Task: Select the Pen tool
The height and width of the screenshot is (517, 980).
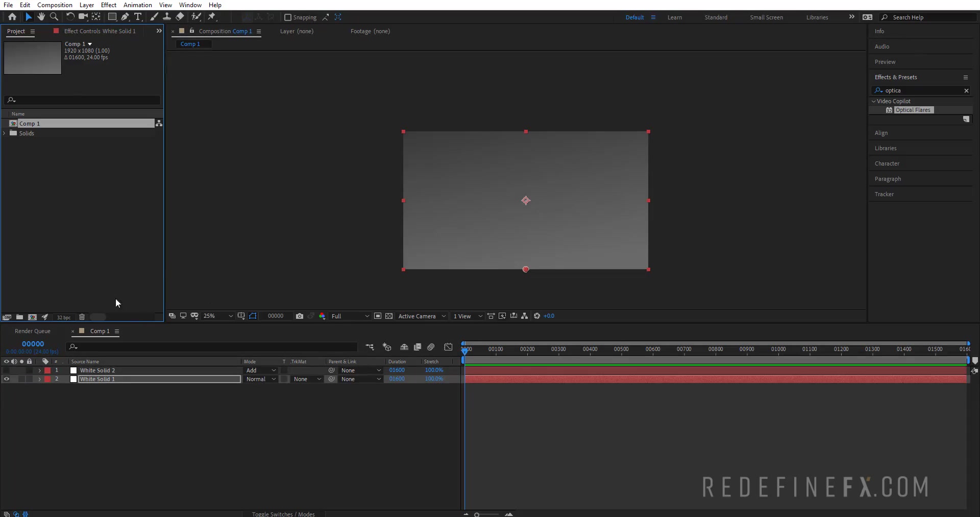Action: click(125, 17)
